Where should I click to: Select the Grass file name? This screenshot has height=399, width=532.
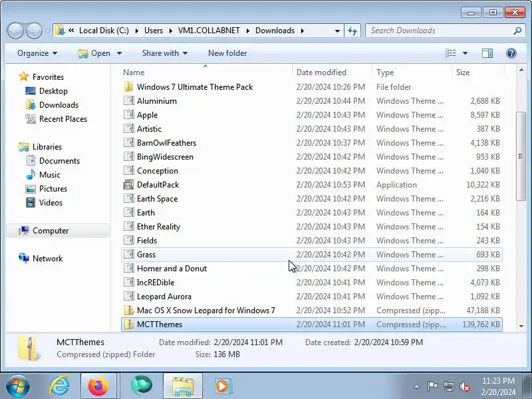(x=146, y=255)
